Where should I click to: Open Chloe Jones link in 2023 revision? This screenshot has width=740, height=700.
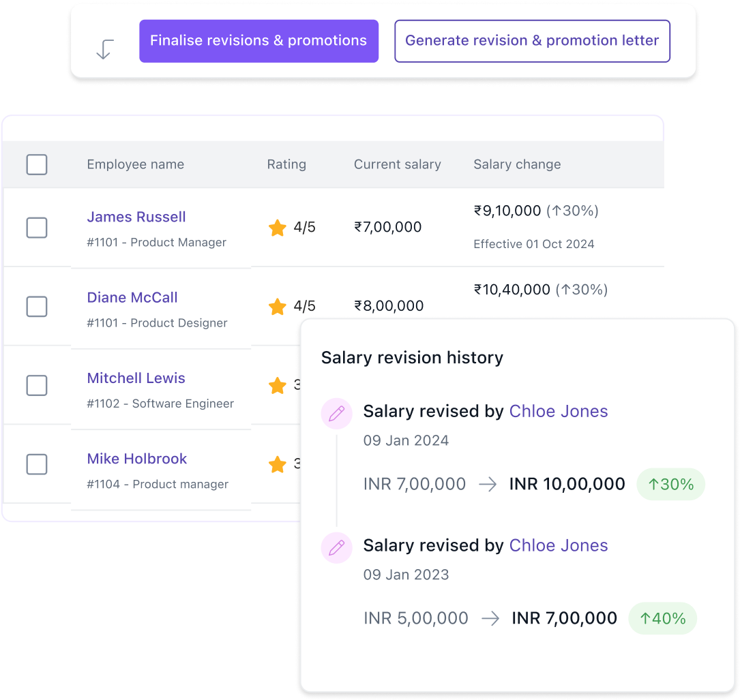coord(559,545)
